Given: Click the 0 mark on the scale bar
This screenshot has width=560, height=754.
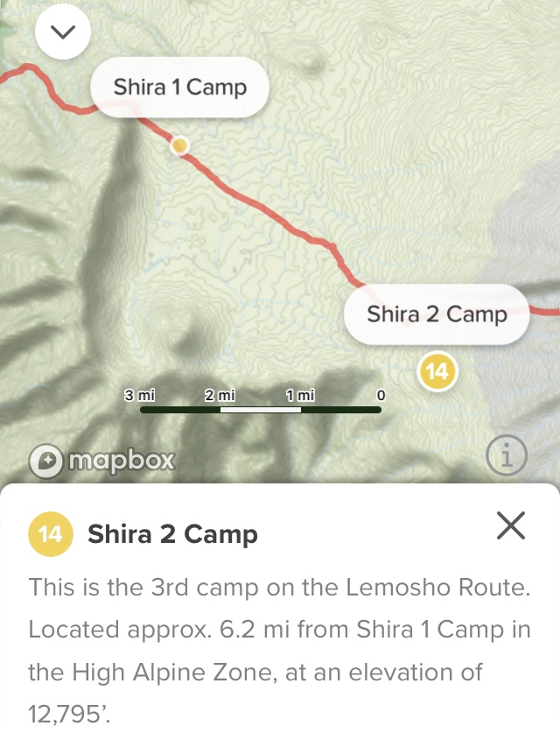Looking at the screenshot, I should 381,395.
